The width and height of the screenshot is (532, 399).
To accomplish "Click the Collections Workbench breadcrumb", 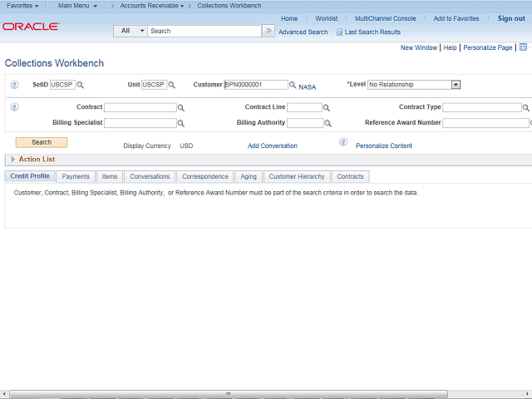I will pos(229,6).
